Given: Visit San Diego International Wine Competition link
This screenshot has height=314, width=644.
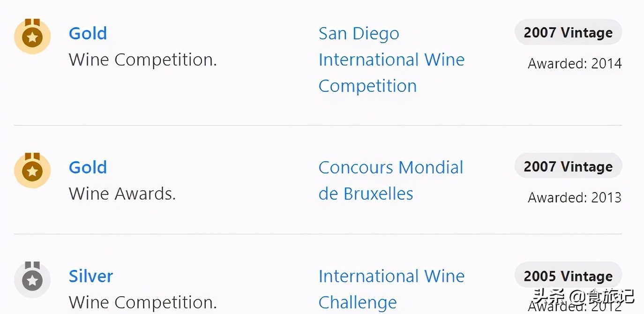Looking at the screenshot, I should click(391, 60).
